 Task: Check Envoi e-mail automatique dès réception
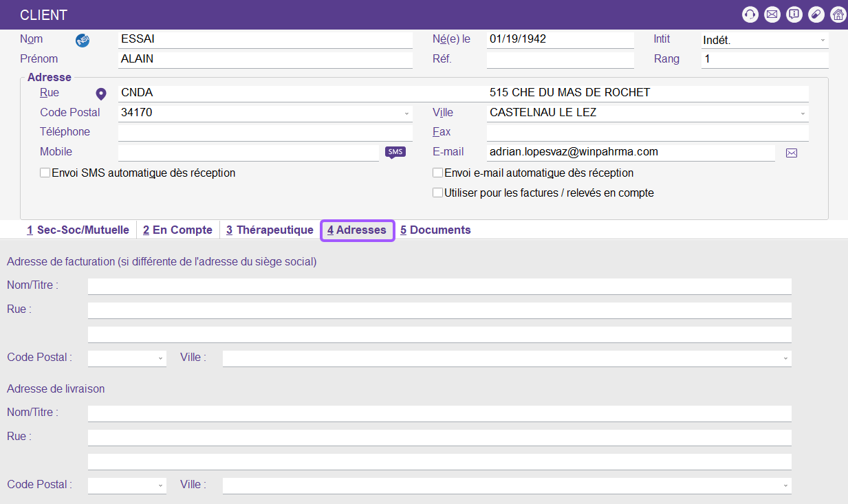click(437, 173)
